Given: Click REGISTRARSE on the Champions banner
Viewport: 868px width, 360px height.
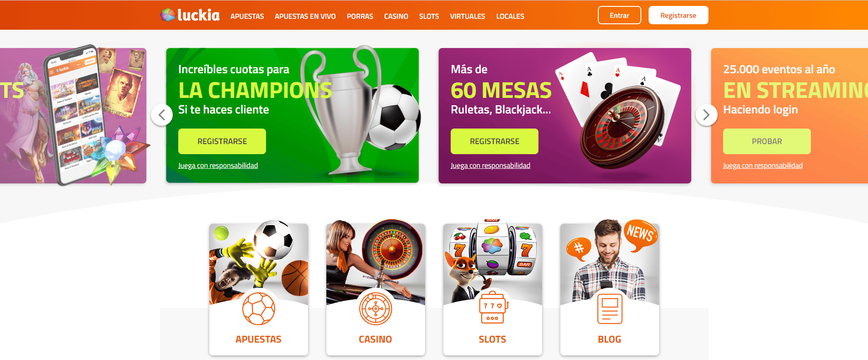Looking at the screenshot, I should click(222, 141).
